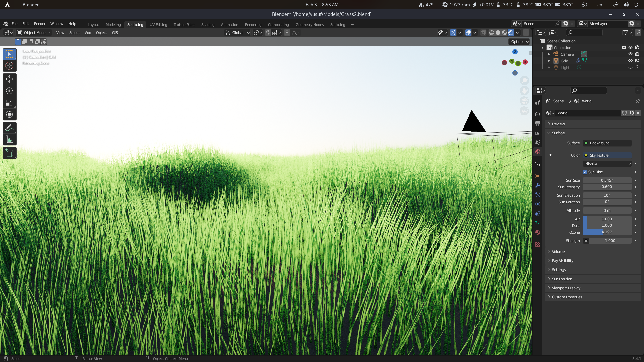
Task: Open the viewport Options dropdown
Action: 520,42
